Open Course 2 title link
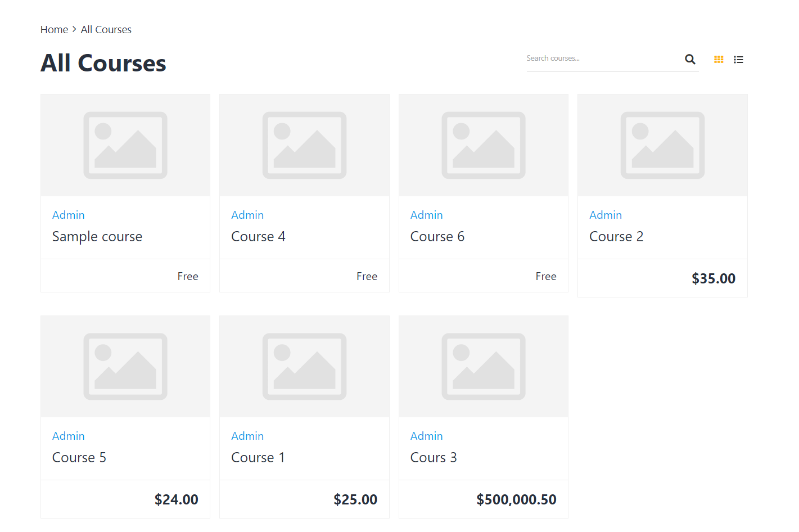The image size is (799, 532). tap(616, 237)
